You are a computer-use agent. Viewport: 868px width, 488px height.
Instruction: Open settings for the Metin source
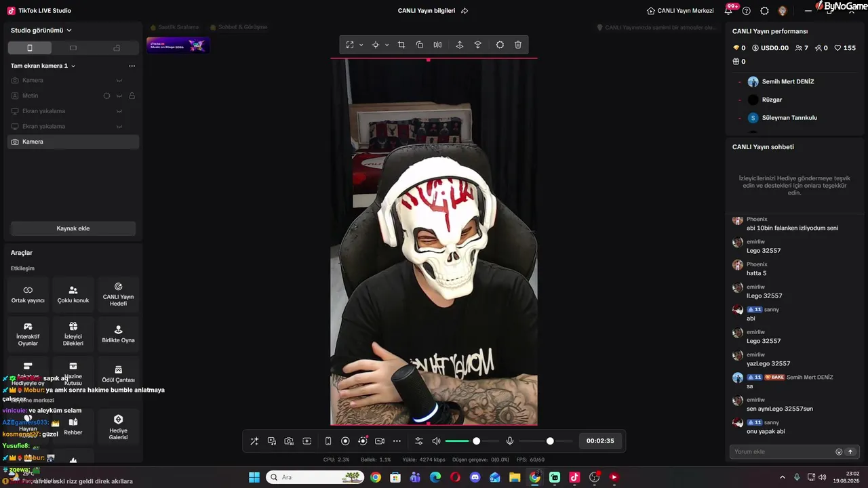click(x=106, y=96)
